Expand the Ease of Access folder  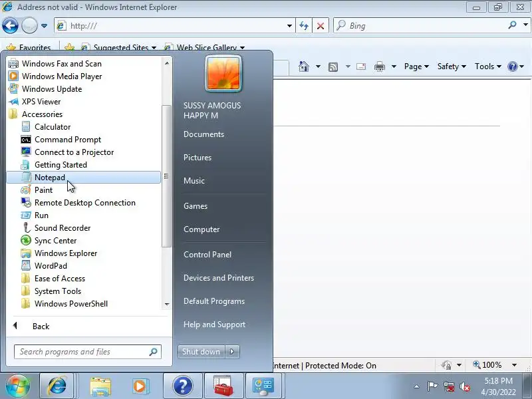[53, 278]
